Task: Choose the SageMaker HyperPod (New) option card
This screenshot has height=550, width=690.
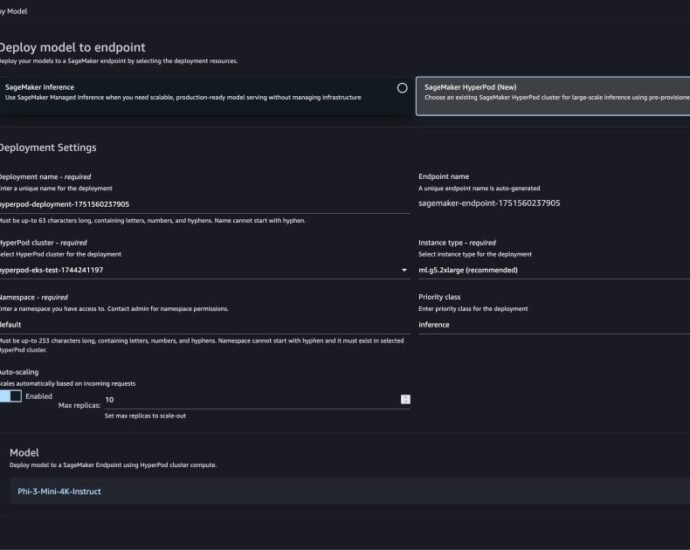Action: pyautogui.click(x=553, y=96)
